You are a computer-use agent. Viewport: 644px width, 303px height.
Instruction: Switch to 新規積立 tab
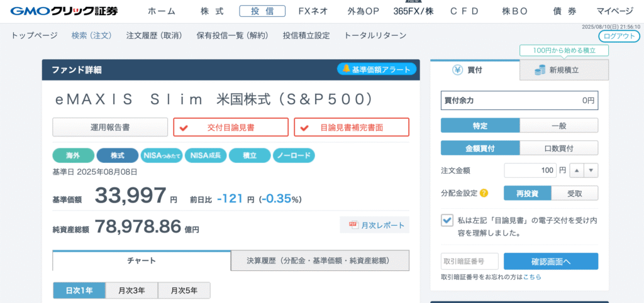(564, 70)
